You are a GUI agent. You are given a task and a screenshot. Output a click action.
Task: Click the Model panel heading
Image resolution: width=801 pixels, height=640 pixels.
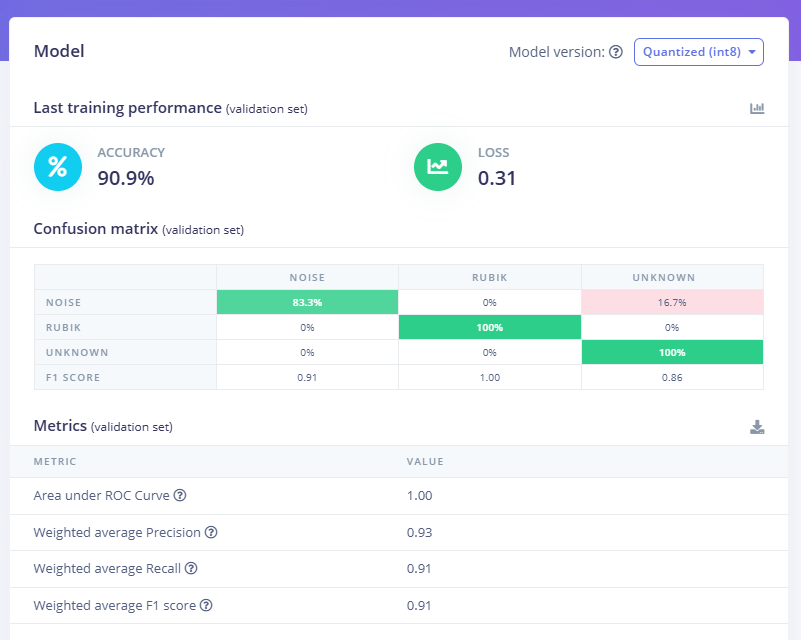click(x=59, y=52)
